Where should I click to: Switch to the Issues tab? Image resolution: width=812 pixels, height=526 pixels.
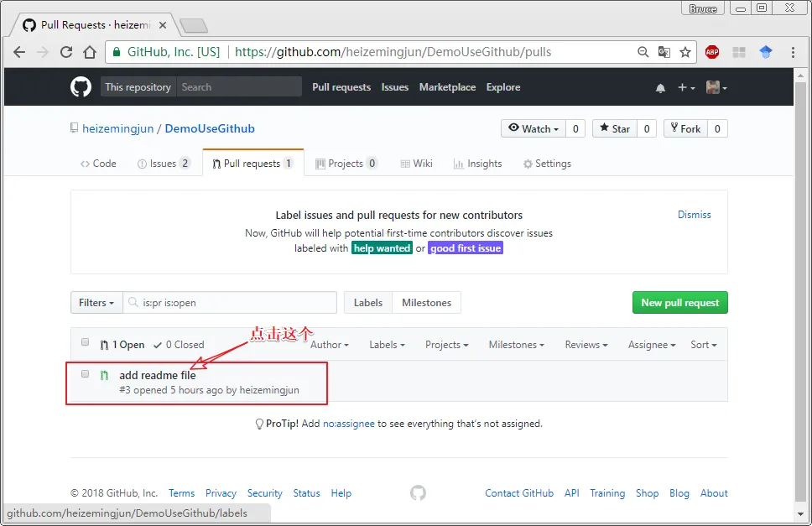point(164,164)
